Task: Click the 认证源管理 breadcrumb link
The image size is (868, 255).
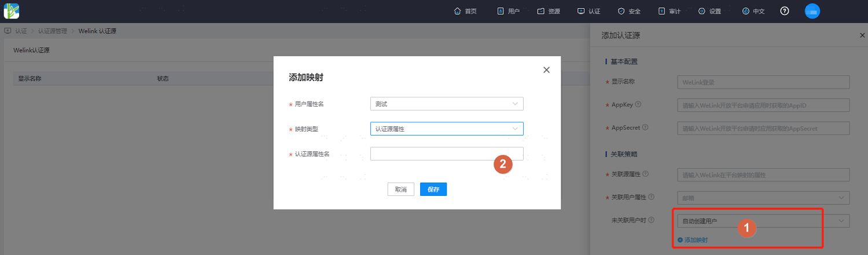Action: click(x=53, y=31)
